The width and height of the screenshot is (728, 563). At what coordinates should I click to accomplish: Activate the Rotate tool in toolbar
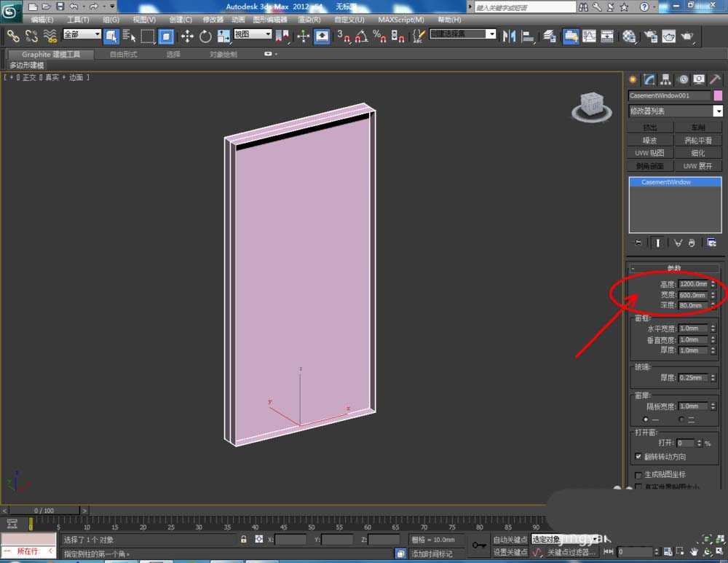coord(205,36)
